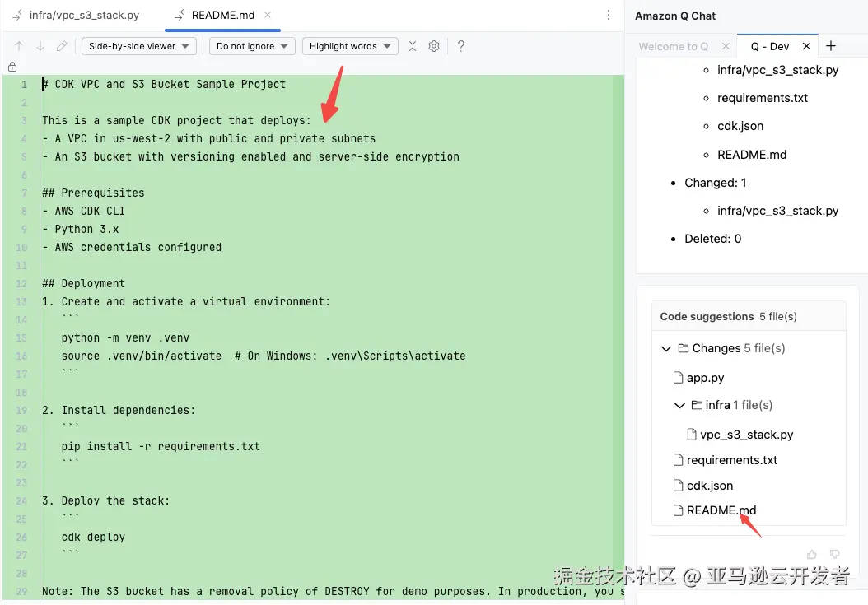Click the 'python -m venv .venv' line
This screenshot has height=605, width=868.
[x=125, y=337]
